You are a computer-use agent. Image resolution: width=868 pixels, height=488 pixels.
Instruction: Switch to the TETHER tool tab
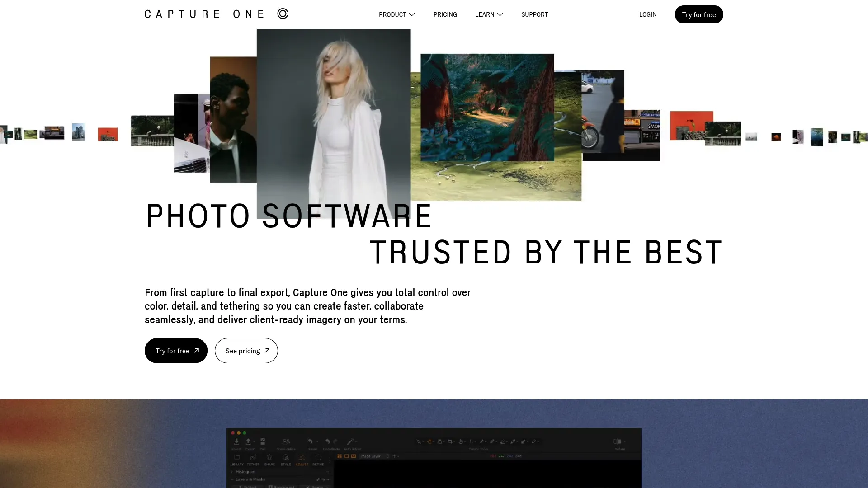[253, 460]
